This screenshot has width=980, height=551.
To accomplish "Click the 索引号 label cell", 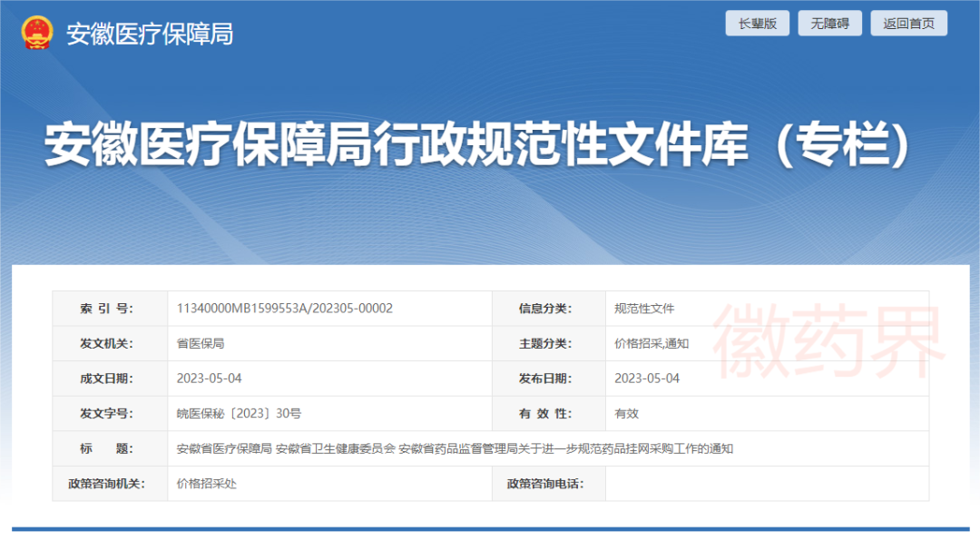I will tap(106, 309).
